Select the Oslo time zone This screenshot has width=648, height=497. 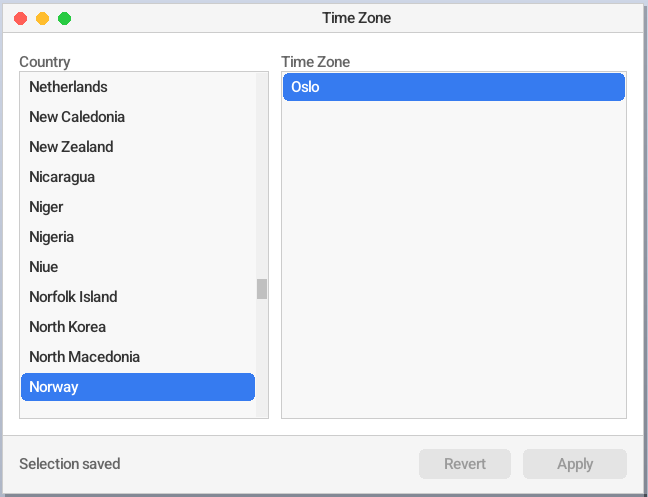tap(454, 87)
